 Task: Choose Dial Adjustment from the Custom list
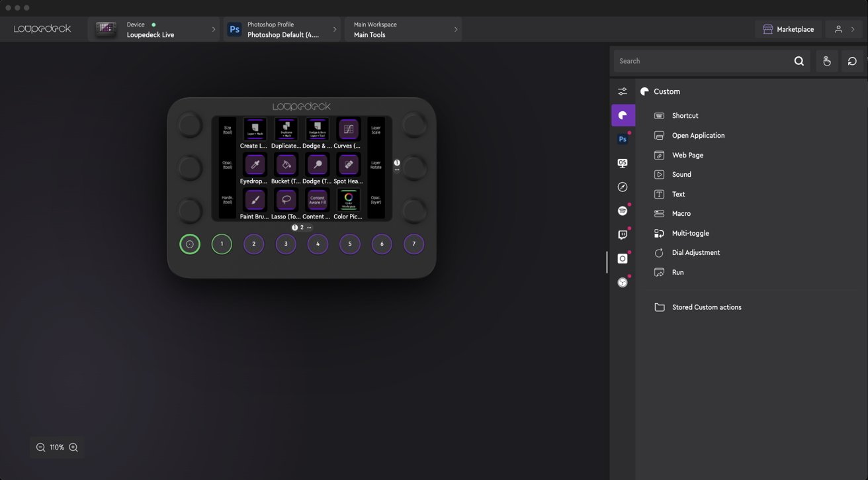(x=695, y=253)
